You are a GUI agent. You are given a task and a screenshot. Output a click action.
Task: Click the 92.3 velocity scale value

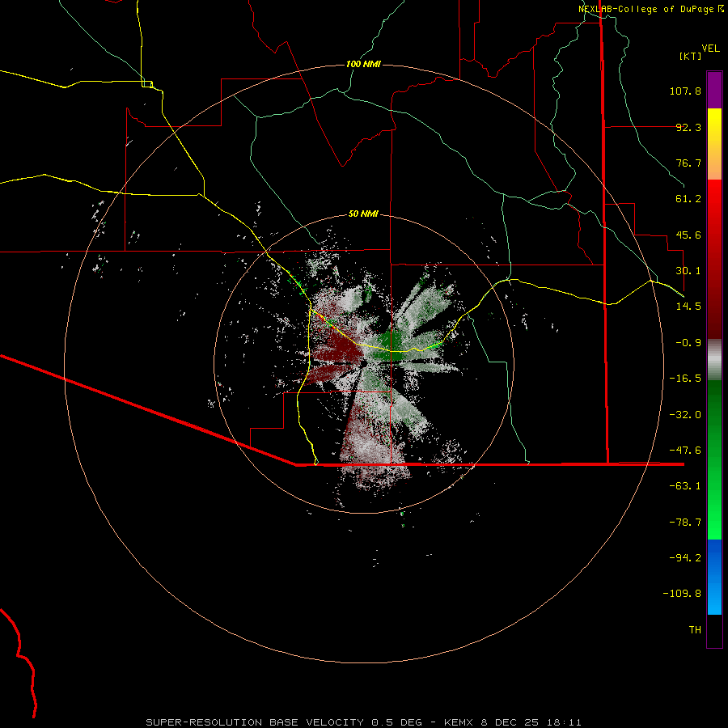click(x=688, y=127)
